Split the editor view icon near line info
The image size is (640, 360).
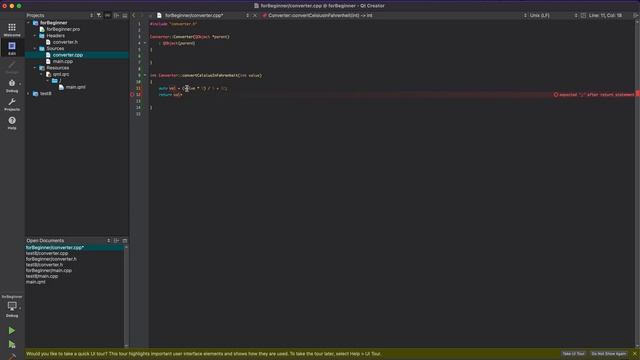click(x=583, y=15)
